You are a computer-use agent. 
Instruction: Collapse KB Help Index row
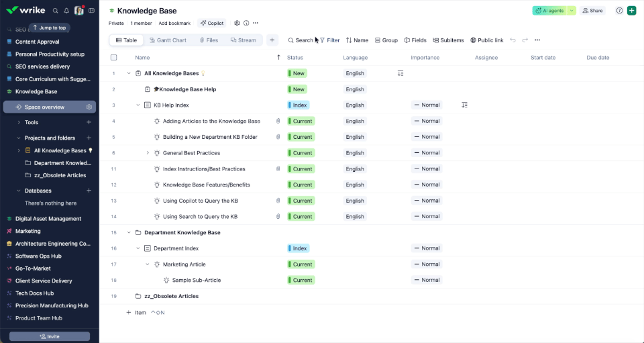tap(138, 105)
